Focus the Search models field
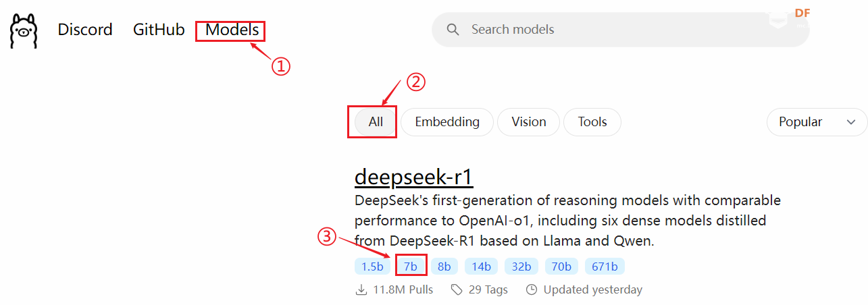This screenshot has width=868, height=305. pos(620,30)
